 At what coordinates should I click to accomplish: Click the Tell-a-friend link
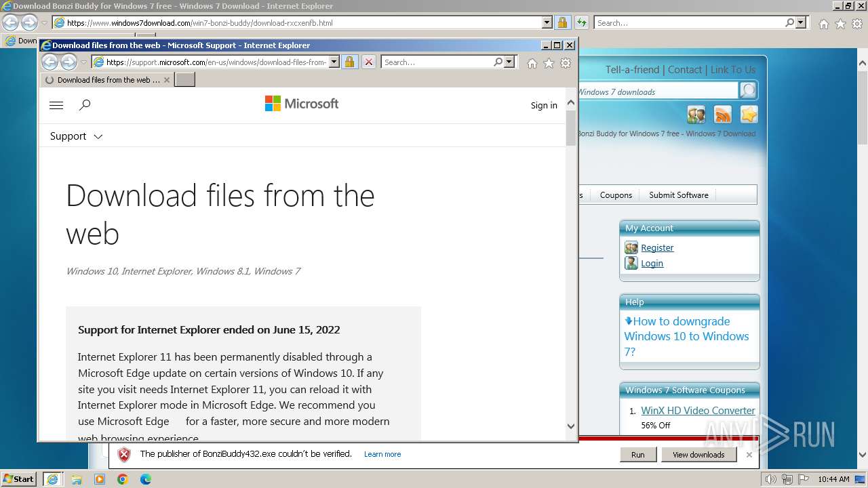click(632, 70)
